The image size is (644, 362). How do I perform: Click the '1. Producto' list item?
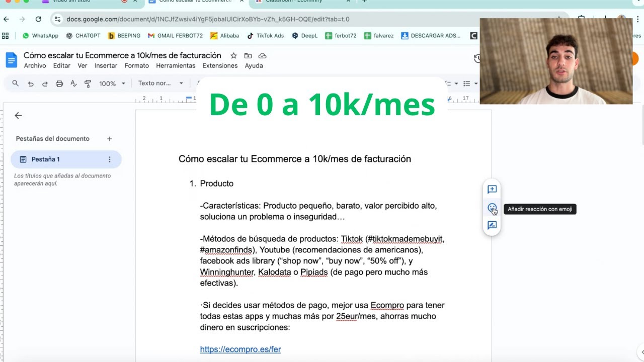point(211,184)
